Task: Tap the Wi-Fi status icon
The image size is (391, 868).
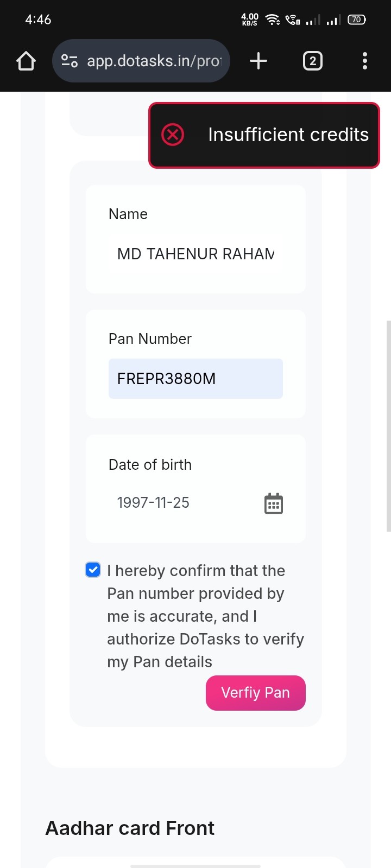Action: point(272,20)
